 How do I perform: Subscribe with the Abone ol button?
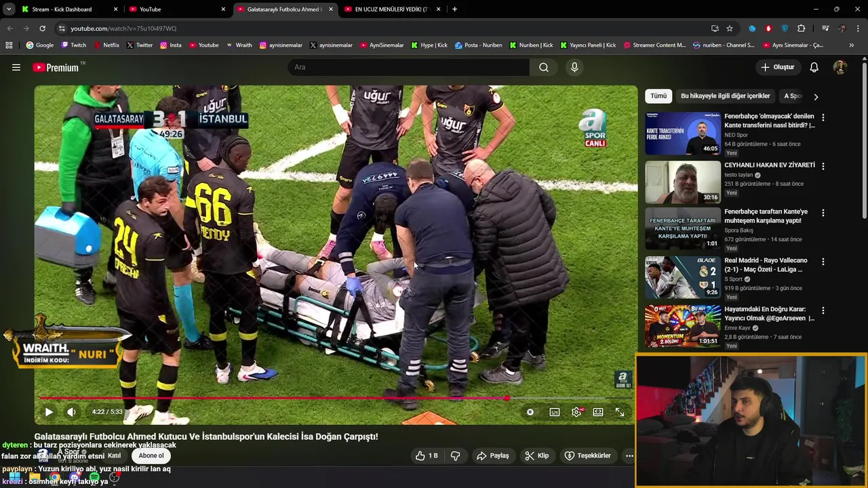point(151,455)
